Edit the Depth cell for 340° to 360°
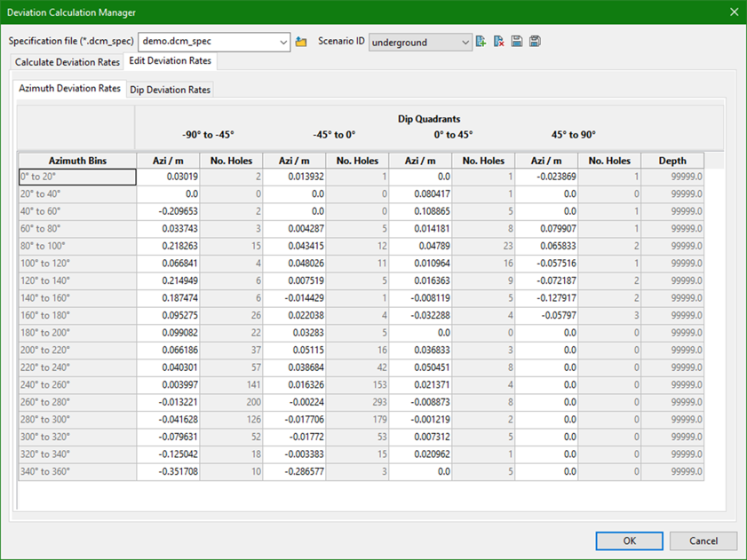 pos(672,472)
